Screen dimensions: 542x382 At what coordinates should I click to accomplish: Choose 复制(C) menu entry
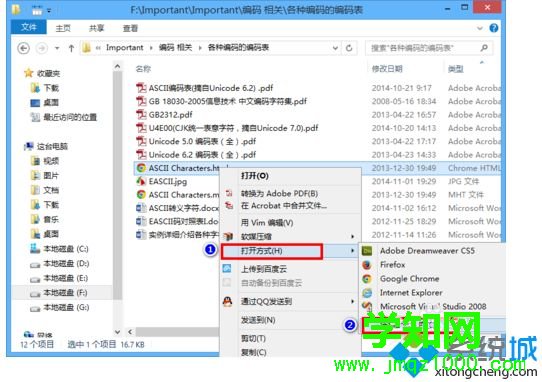[x=253, y=352]
